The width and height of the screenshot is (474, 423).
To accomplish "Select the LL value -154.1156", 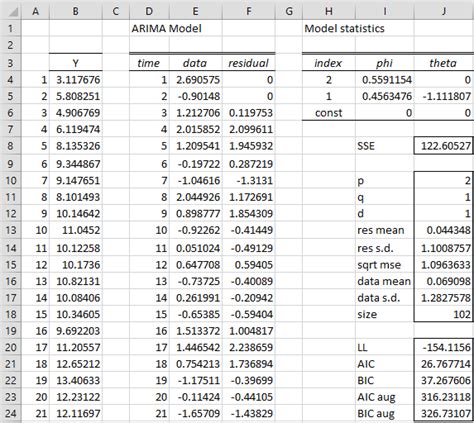I will click(444, 347).
